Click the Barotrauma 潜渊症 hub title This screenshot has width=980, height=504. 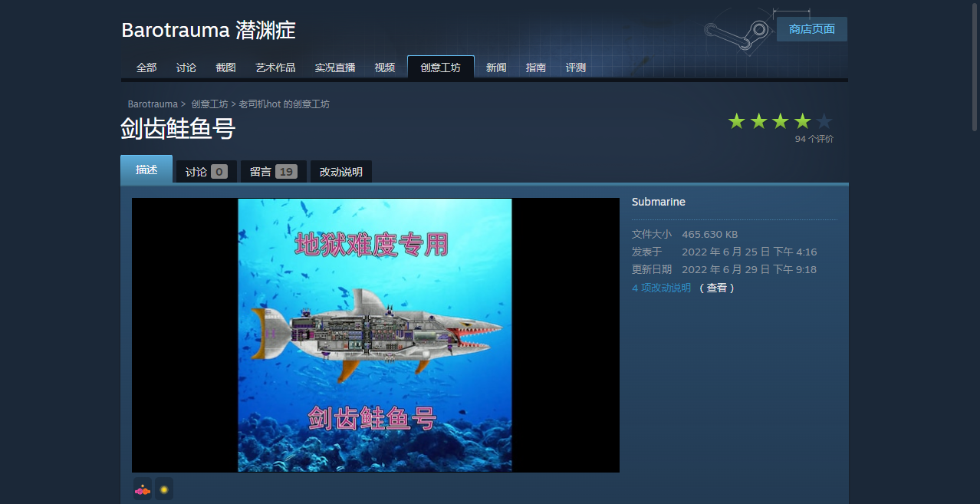click(209, 30)
